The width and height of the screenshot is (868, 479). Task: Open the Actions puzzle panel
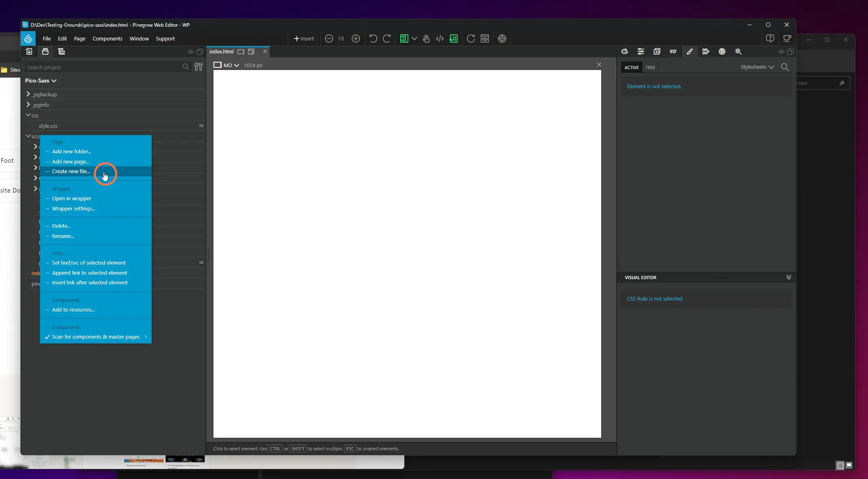click(x=706, y=51)
